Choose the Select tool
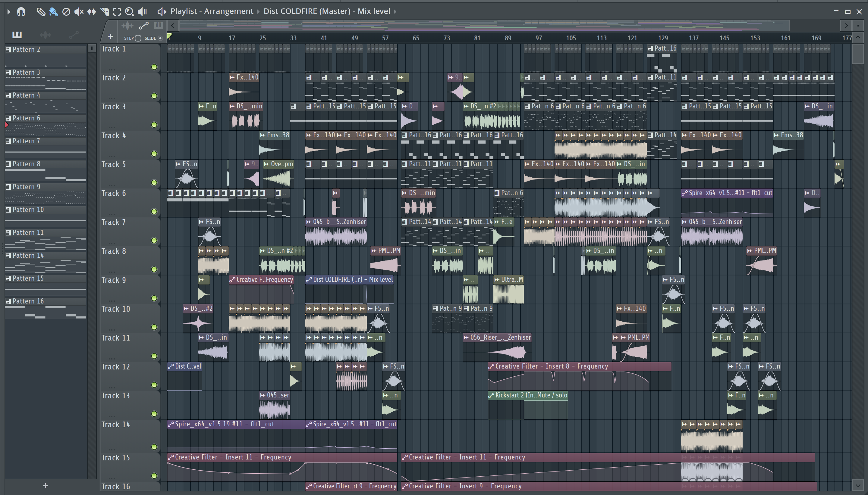Viewport: 868px width, 495px height. coord(117,11)
